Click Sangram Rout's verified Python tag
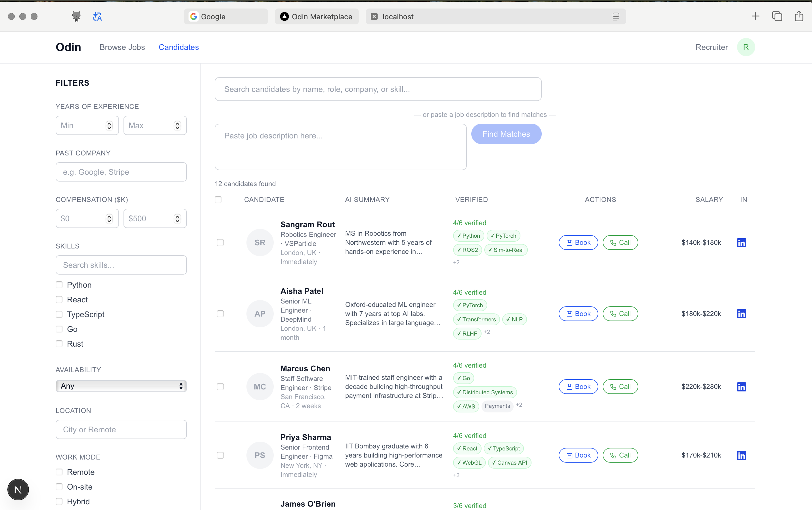 coord(468,236)
